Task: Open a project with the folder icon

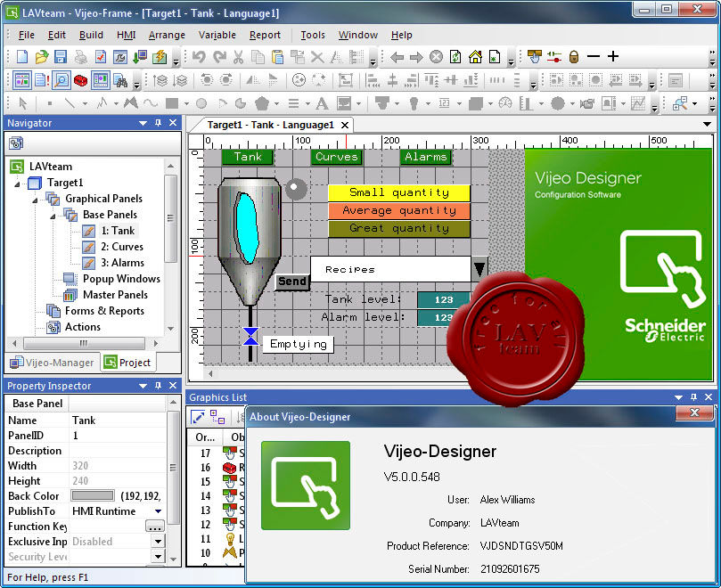Action: [41, 57]
